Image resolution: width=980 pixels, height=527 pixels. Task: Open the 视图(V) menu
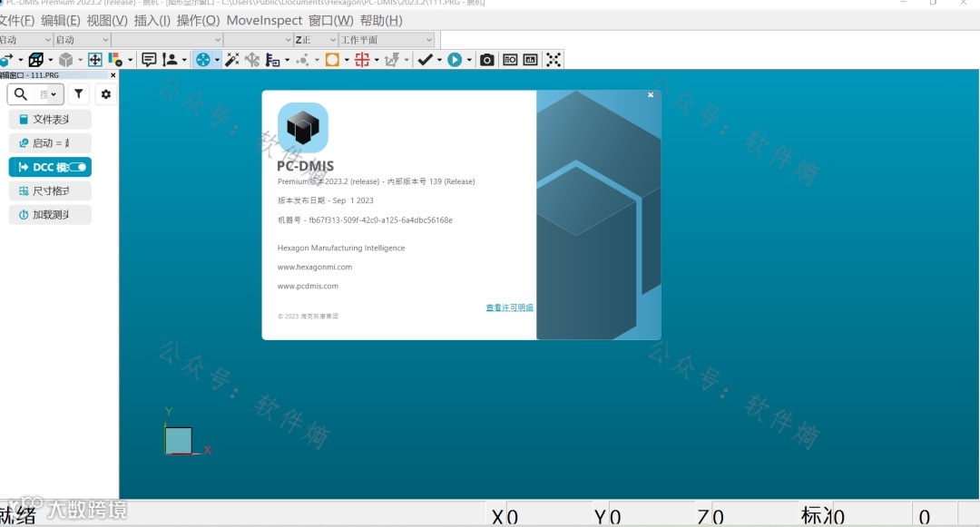click(x=107, y=21)
